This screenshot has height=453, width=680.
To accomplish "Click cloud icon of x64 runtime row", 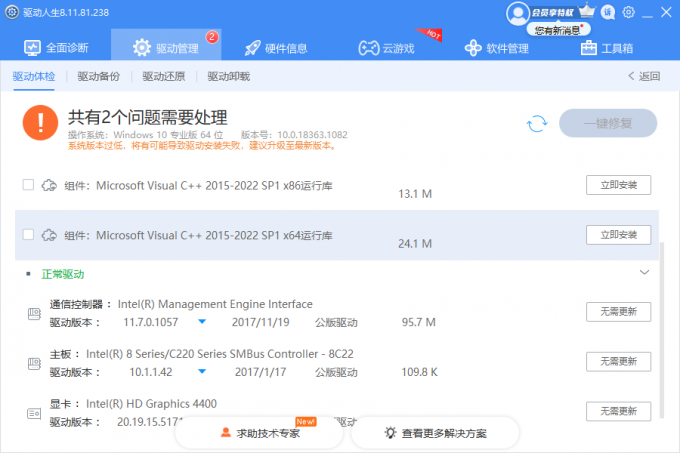I will [49, 235].
